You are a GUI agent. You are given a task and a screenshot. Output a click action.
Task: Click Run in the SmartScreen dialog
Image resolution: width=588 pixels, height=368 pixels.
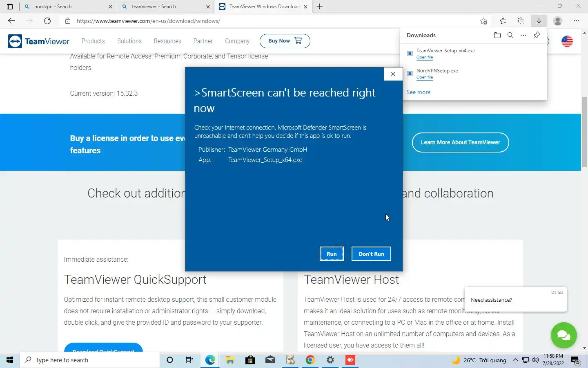[332, 254]
